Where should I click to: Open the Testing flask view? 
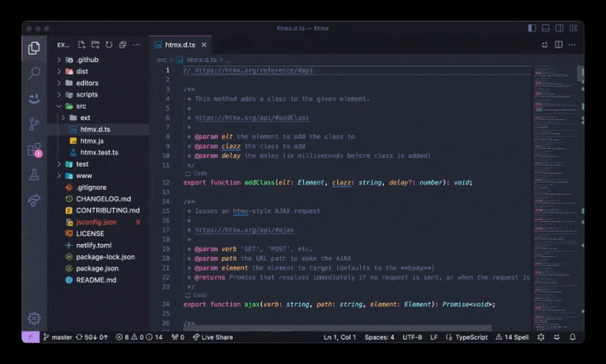(34, 174)
